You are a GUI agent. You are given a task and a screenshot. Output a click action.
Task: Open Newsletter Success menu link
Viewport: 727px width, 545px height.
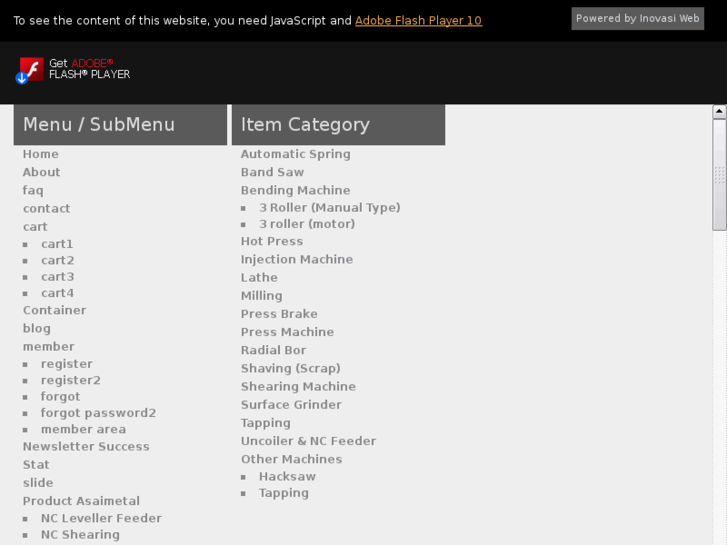tap(86, 446)
